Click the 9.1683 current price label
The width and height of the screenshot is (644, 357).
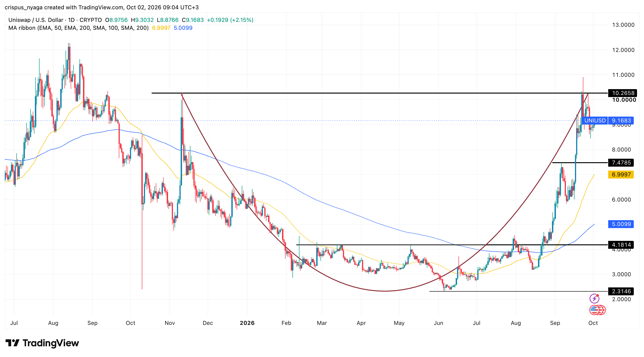point(621,121)
